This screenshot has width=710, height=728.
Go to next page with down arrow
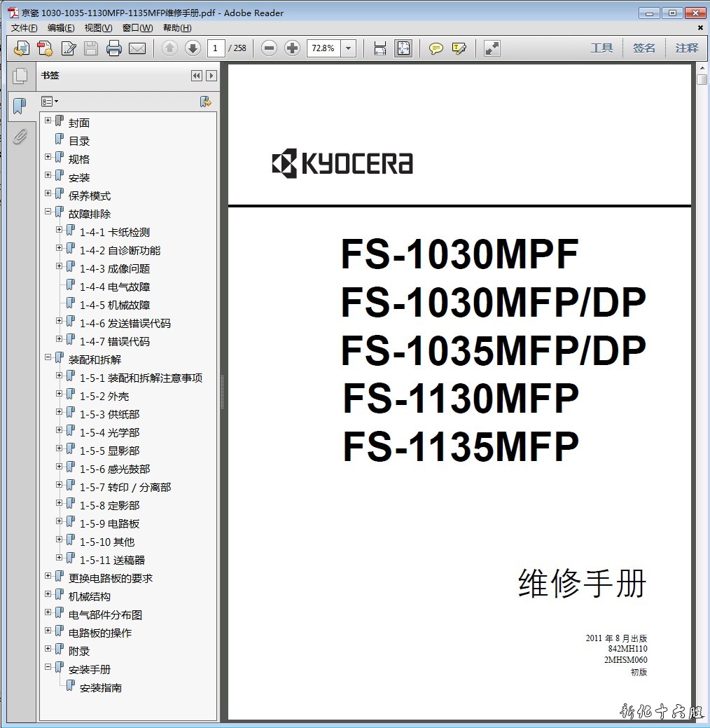tap(193, 48)
